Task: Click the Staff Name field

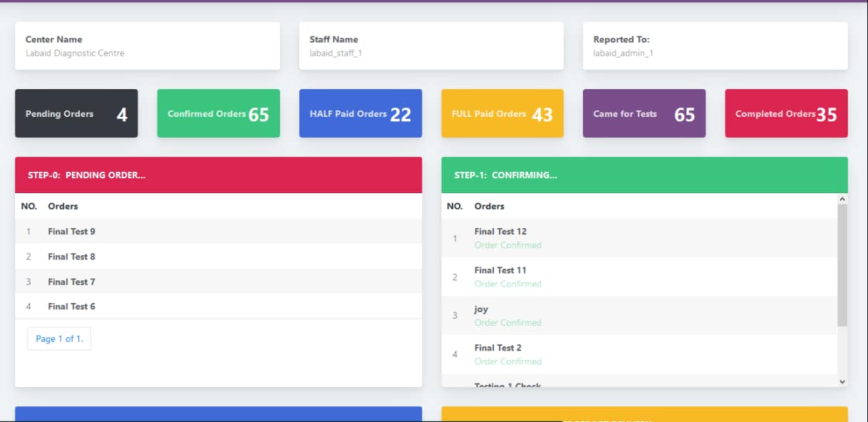Action: [431, 46]
